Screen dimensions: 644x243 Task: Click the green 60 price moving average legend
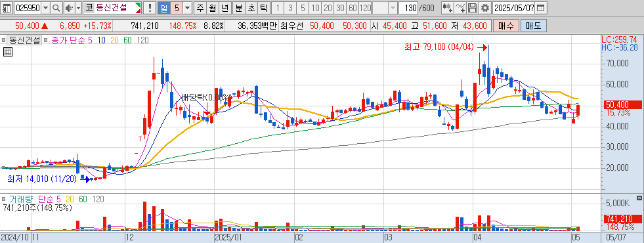click(127, 40)
